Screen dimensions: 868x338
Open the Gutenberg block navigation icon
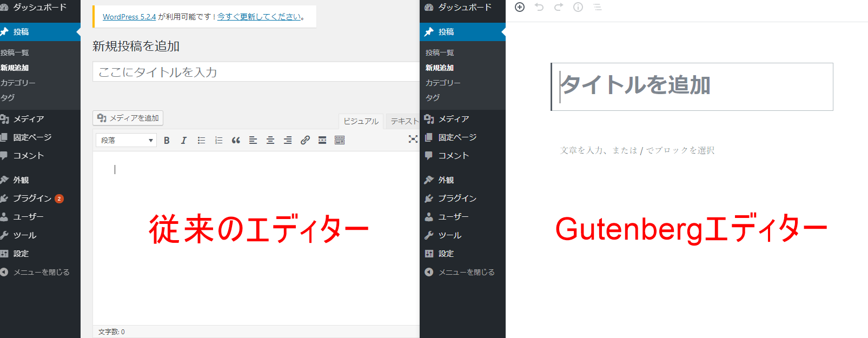[598, 7]
